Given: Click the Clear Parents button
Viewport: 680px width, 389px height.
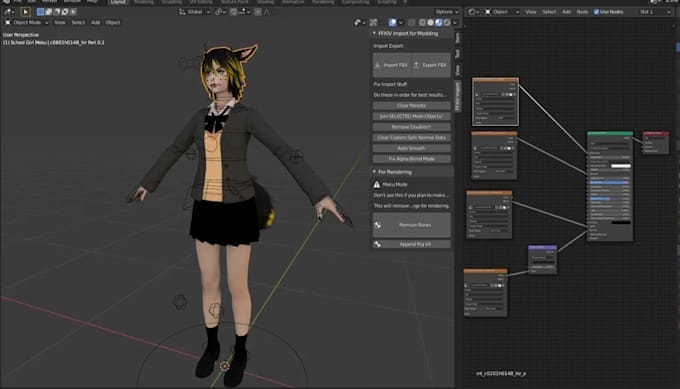Looking at the screenshot, I should 412,106.
